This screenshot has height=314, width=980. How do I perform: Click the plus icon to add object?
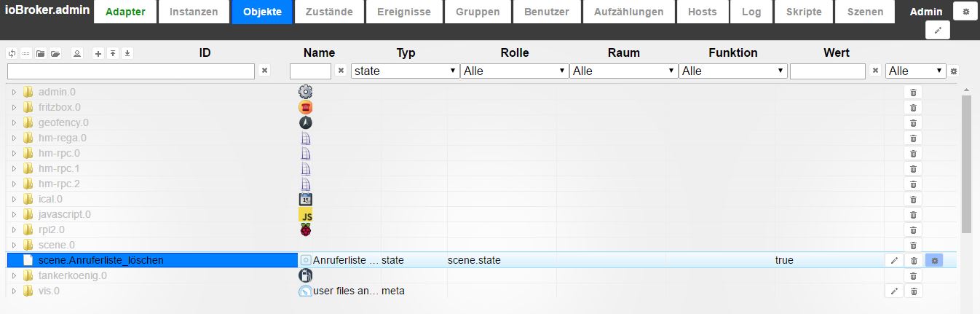98,53
